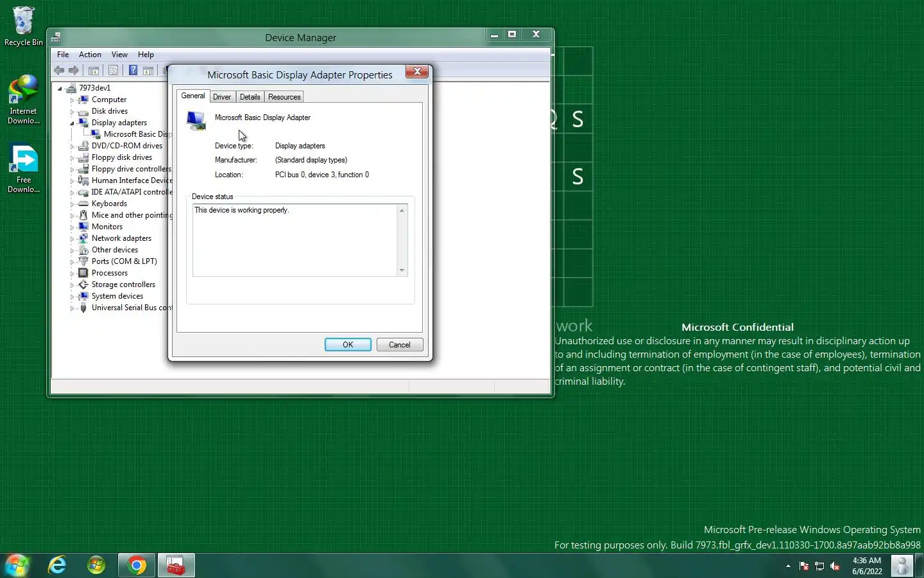Select Mice and other pointing devices

pos(125,215)
